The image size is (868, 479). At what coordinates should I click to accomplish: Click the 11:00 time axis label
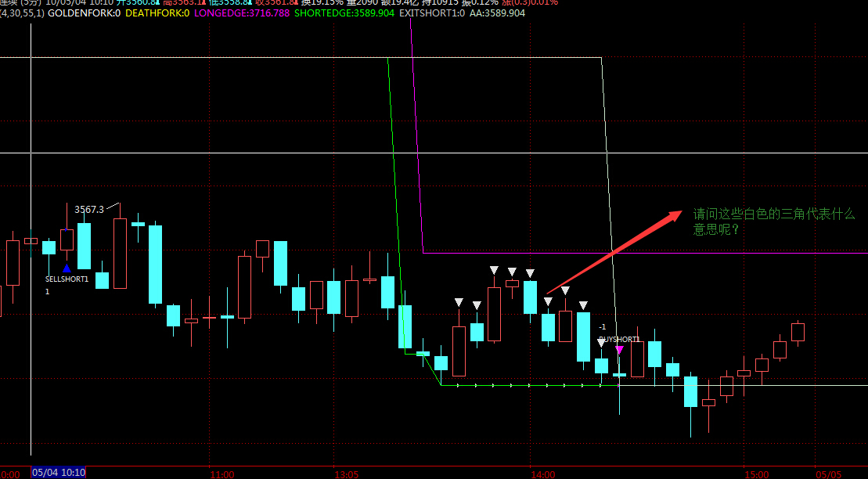point(222,474)
